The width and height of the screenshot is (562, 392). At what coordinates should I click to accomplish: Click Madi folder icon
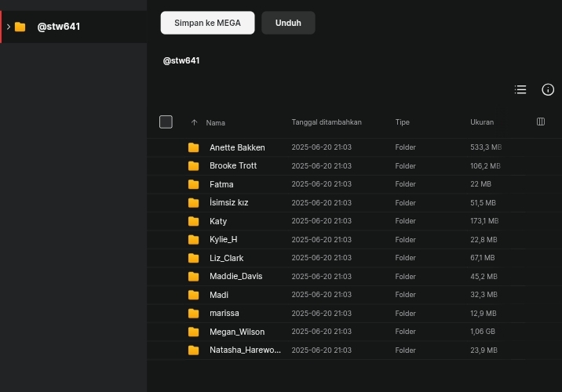[194, 295]
